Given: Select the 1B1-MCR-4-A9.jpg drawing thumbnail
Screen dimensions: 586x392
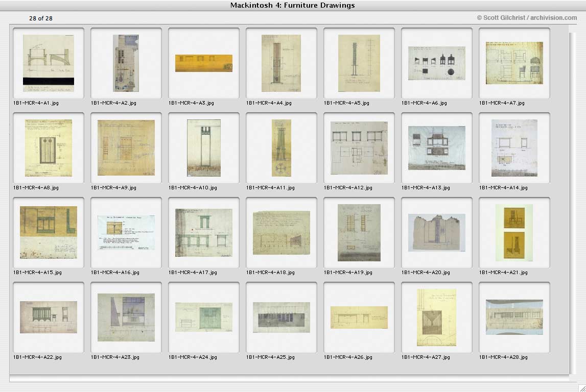Looking at the screenshot, I should pos(126,148).
